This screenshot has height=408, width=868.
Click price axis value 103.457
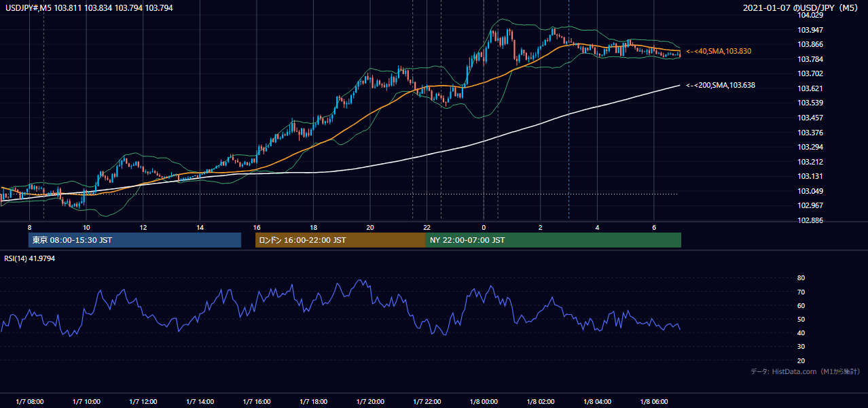(x=811, y=118)
